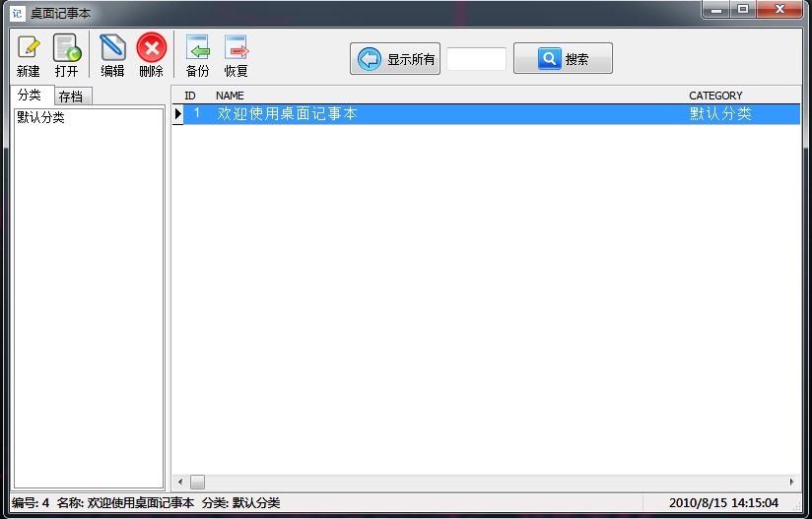
Task: Switch to the 存档 tab
Action: click(71, 97)
